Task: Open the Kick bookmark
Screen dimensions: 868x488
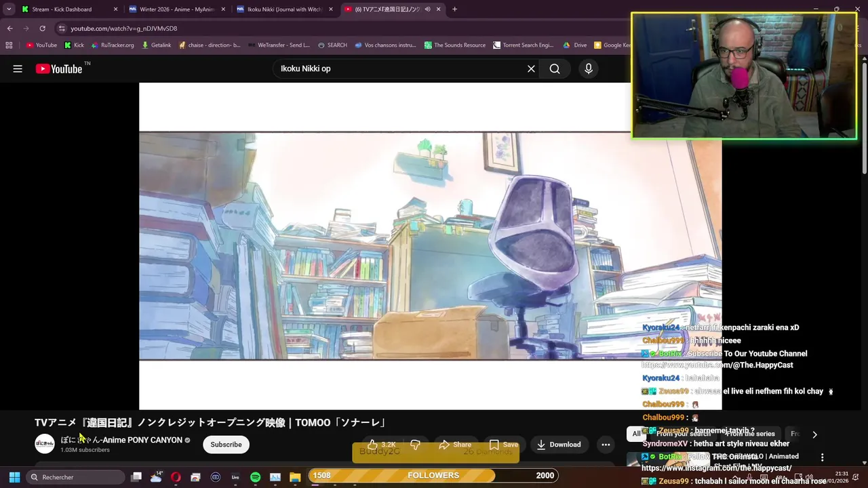Action: [x=74, y=45]
